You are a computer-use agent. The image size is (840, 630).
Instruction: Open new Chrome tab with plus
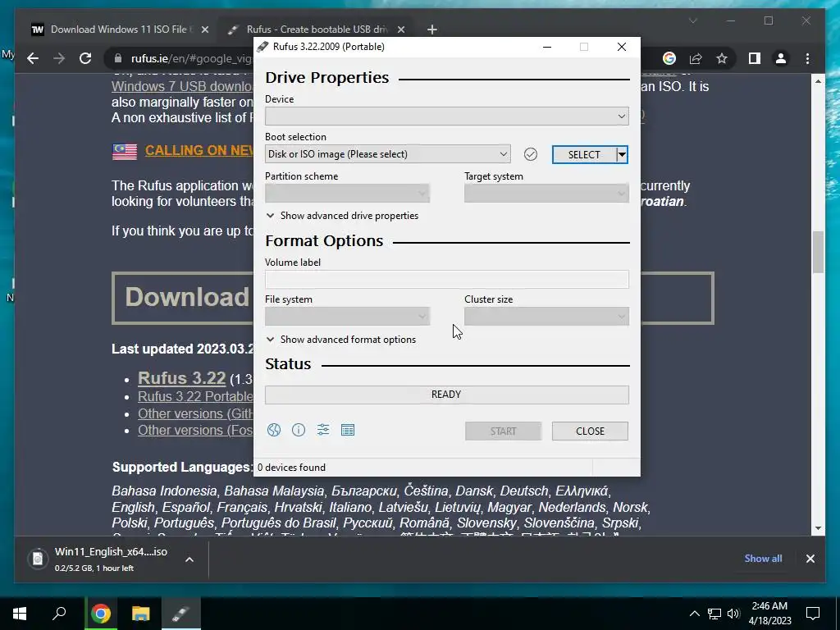(x=431, y=30)
